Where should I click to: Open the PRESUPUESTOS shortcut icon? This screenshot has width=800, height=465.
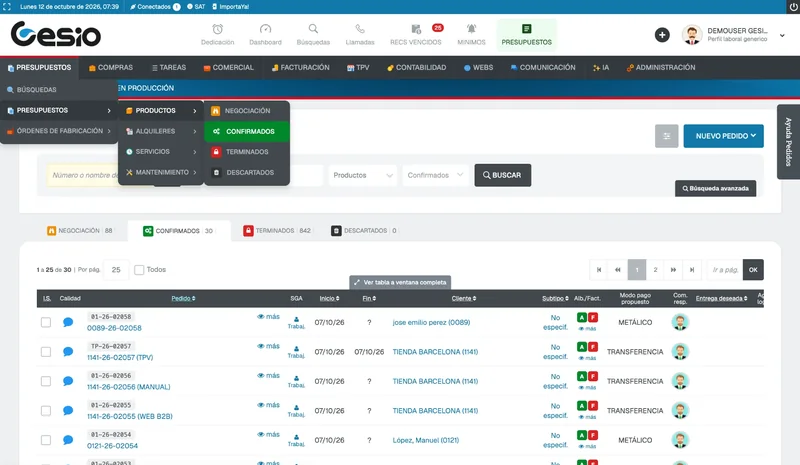coord(527,29)
